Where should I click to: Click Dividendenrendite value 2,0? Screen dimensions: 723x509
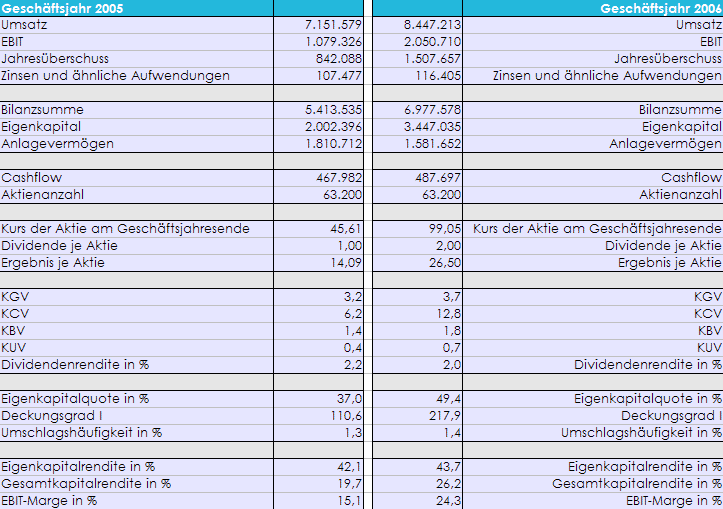pyautogui.click(x=452, y=365)
